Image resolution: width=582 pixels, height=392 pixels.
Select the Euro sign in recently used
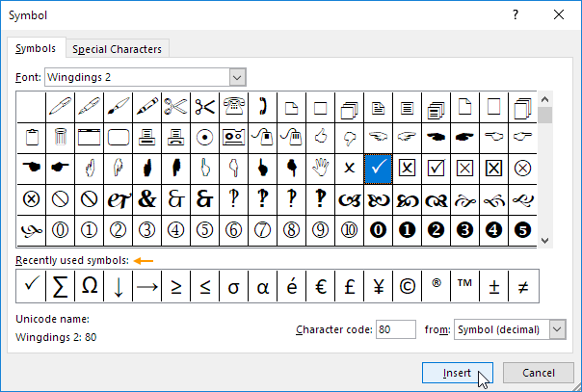(x=320, y=285)
